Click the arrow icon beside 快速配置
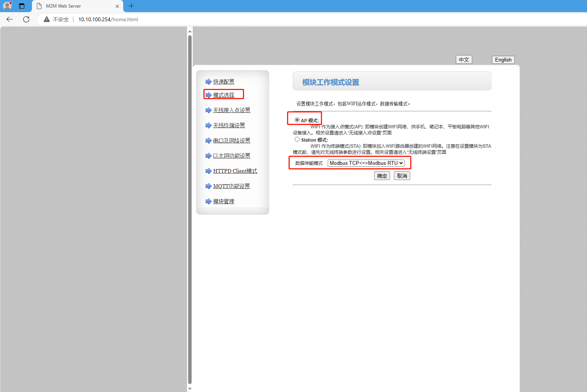Screen dimensions: 587x392 point(208,82)
